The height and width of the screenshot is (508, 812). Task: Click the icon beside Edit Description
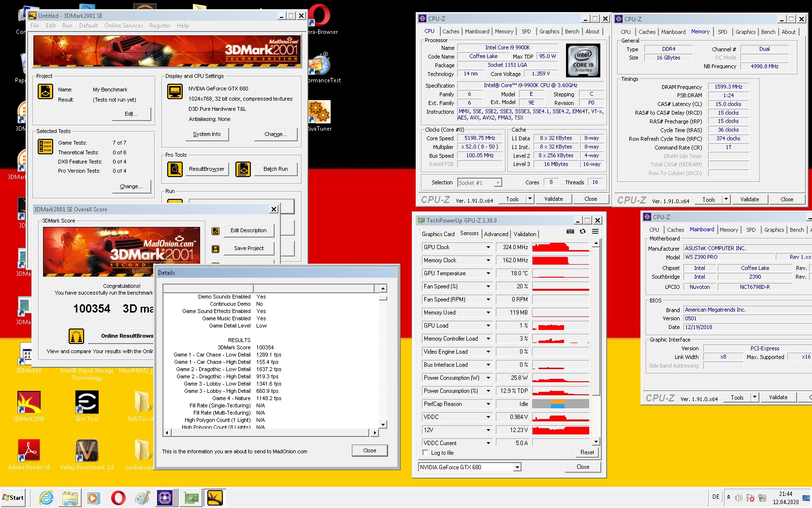point(216,231)
